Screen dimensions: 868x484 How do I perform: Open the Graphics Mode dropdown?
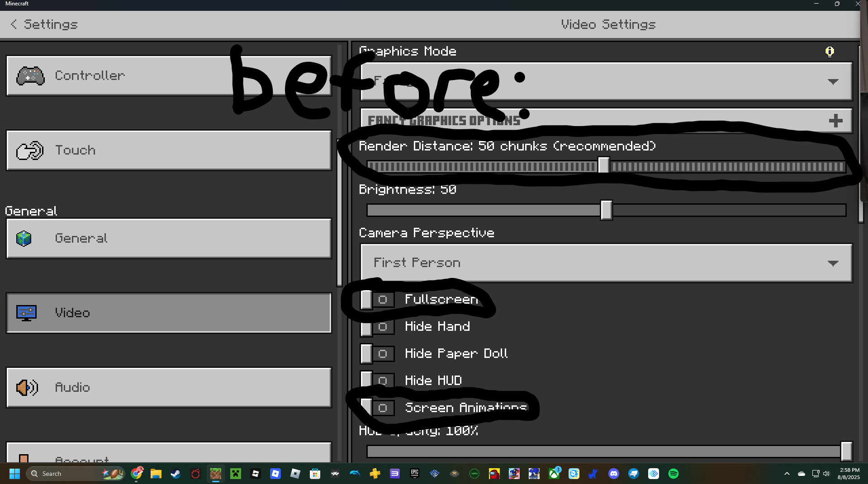607,81
